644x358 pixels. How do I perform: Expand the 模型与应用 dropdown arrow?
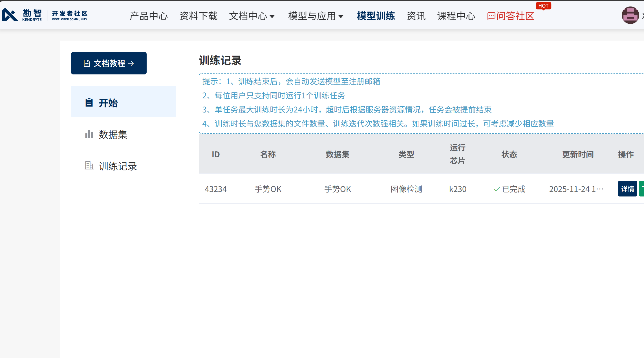click(341, 16)
